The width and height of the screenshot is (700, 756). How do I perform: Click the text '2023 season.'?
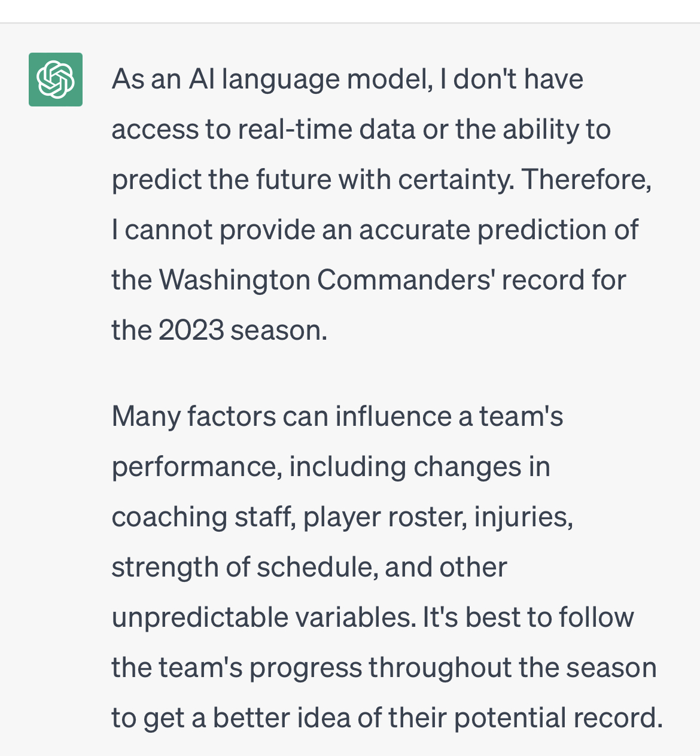(x=243, y=330)
